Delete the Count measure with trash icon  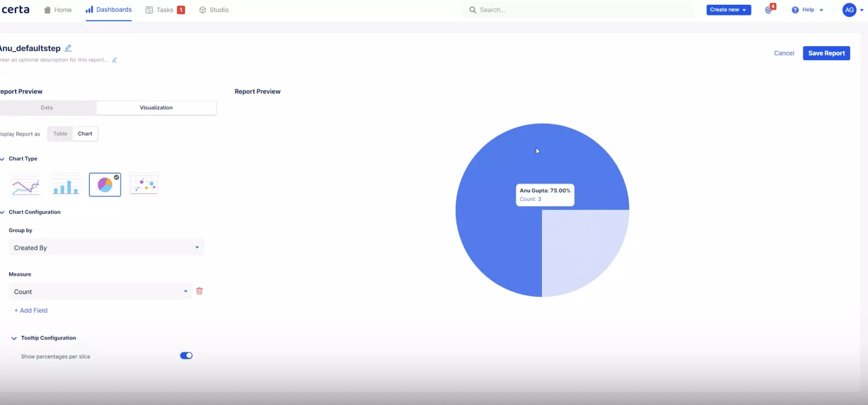[x=200, y=291]
